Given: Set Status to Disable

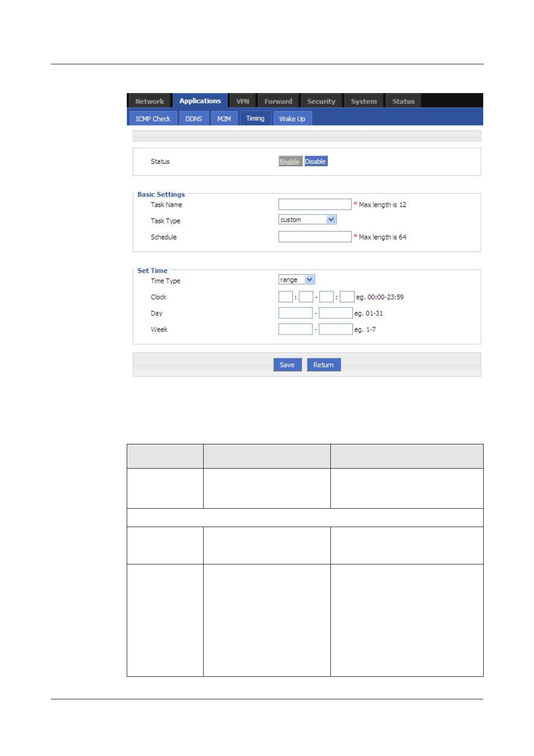Looking at the screenshot, I should (x=316, y=161).
